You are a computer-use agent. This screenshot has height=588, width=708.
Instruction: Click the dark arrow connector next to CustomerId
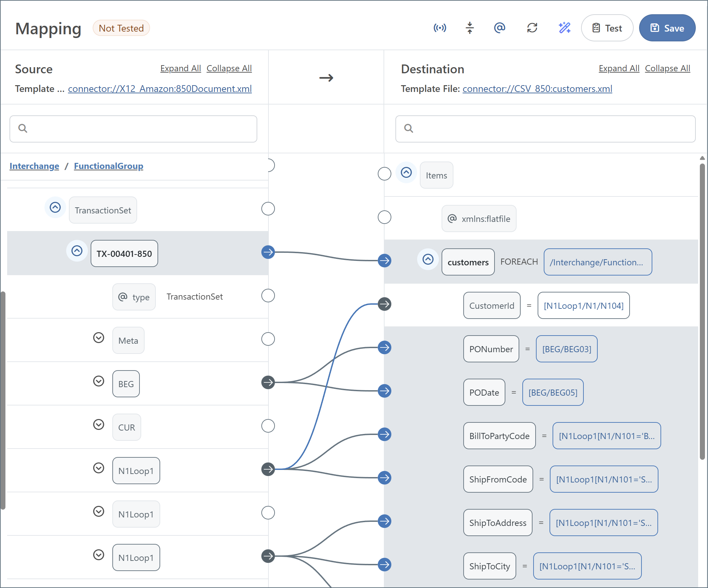pyautogui.click(x=385, y=304)
